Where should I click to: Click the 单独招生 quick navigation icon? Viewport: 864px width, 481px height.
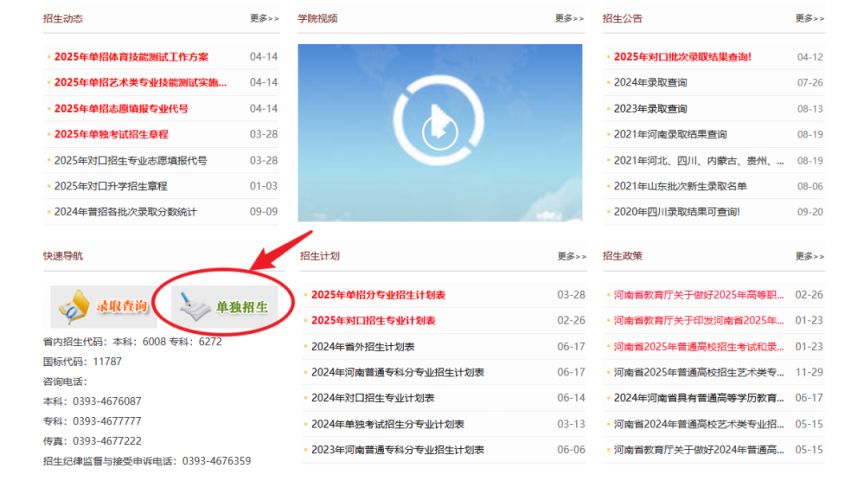pos(224,306)
